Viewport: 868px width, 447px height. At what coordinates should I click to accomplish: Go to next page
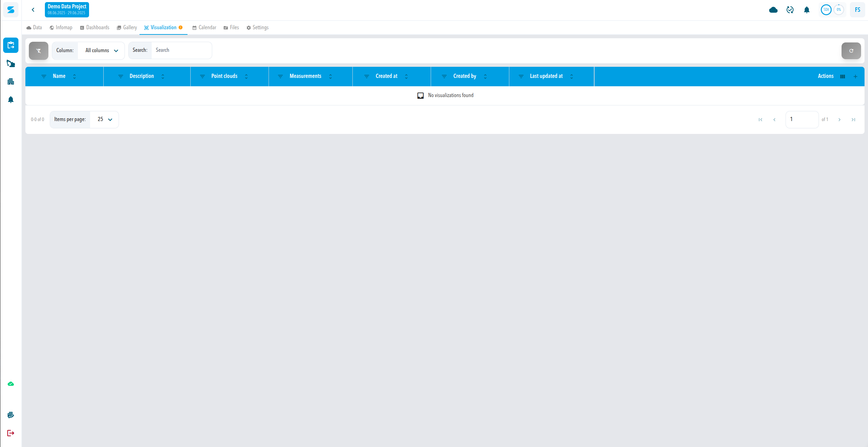click(x=839, y=120)
